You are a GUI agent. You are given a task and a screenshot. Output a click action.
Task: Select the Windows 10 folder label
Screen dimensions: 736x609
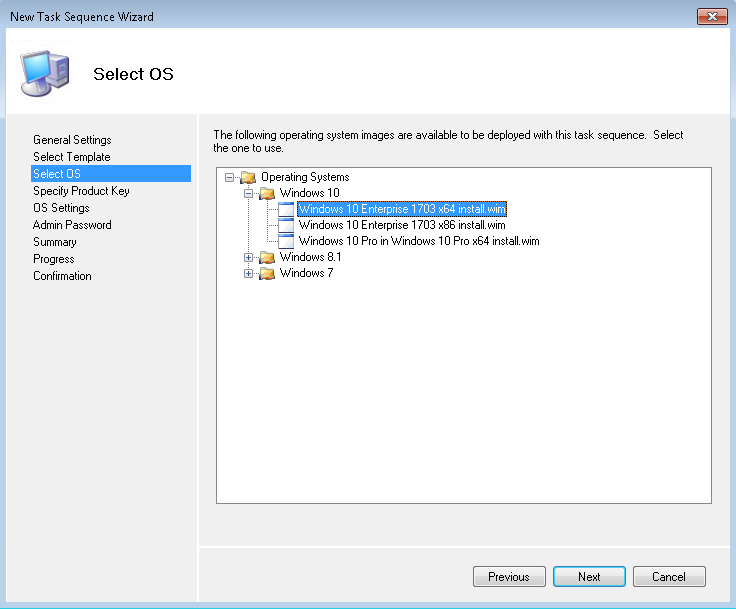coord(309,193)
